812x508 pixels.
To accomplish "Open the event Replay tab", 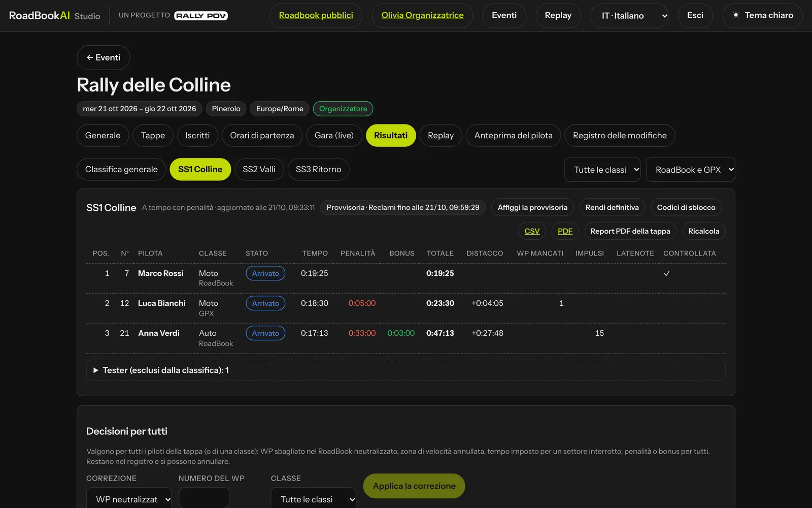I will [x=441, y=136].
